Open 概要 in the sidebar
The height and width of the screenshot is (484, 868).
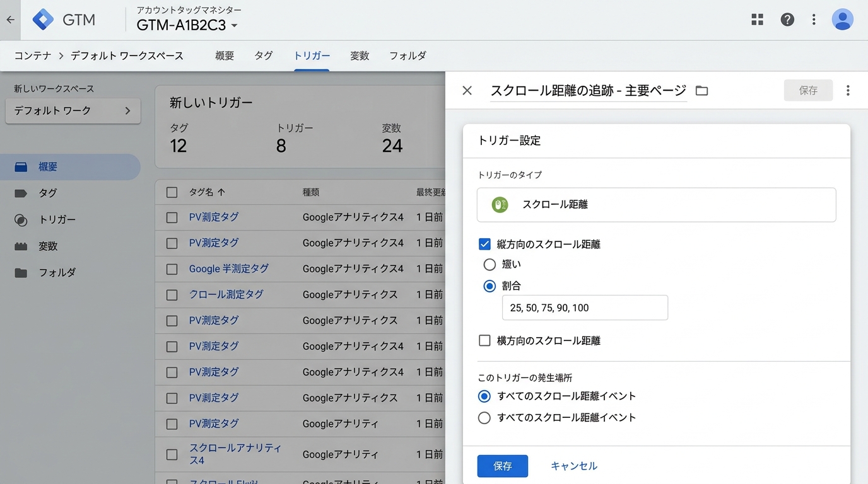coord(70,167)
